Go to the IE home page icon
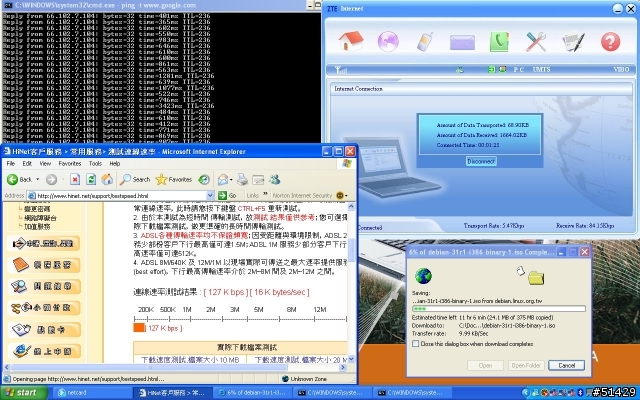 (107, 179)
